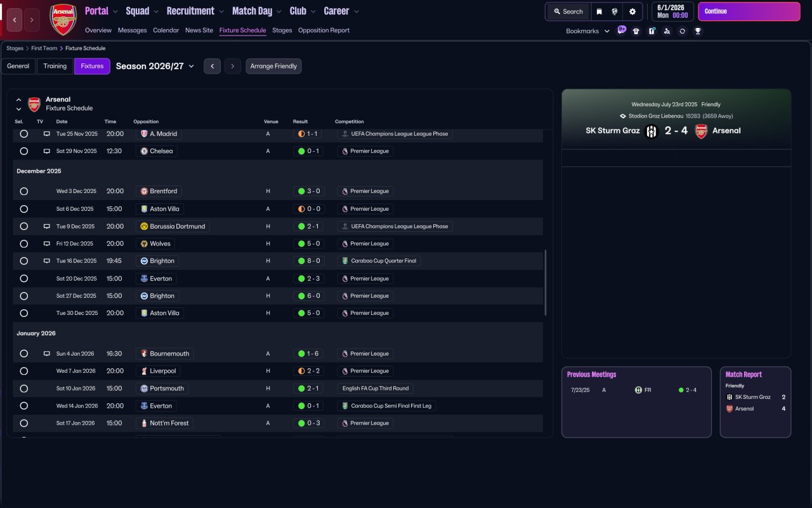This screenshot has height=508, width=812.
Task: Open the settings gear icon
Action: point(632,11)
